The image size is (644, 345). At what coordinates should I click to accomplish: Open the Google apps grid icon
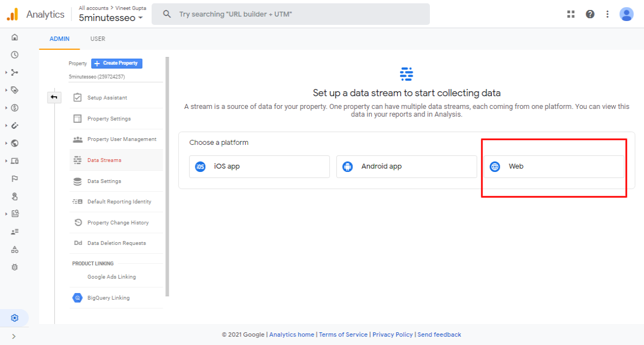click(570, 14)
